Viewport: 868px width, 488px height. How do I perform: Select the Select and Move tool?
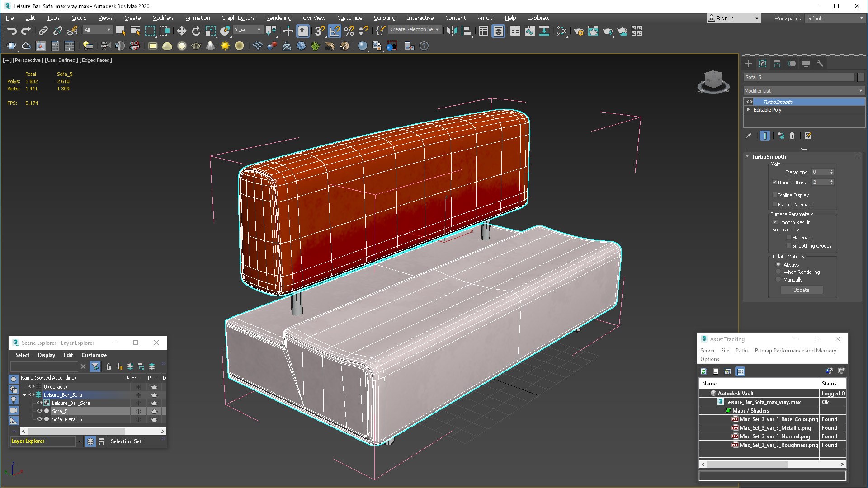click(181, 31)
